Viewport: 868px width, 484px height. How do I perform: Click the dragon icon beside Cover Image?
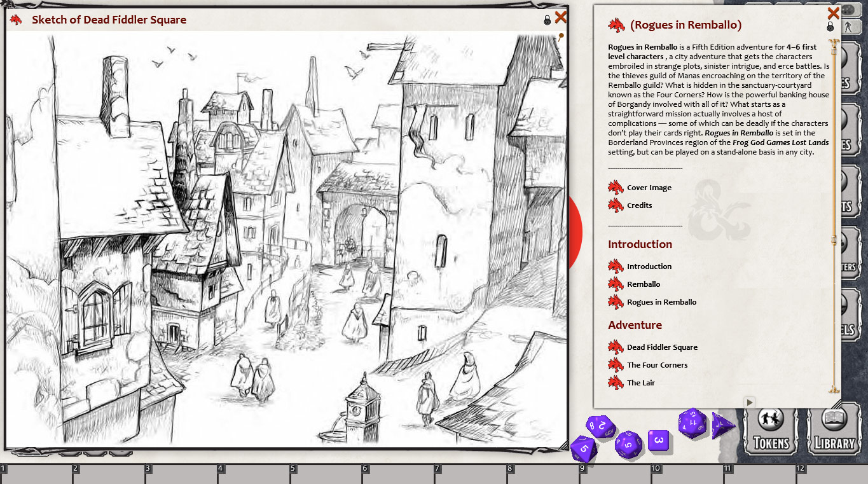[616, 188]
